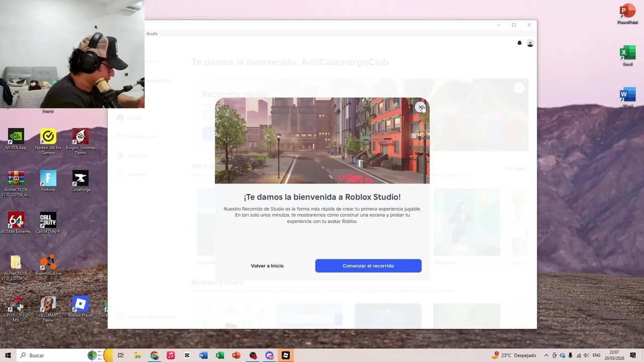Open the Ayuda menu in Roblox Studio
The image size is (644, 362).
[x=152, y=34]
